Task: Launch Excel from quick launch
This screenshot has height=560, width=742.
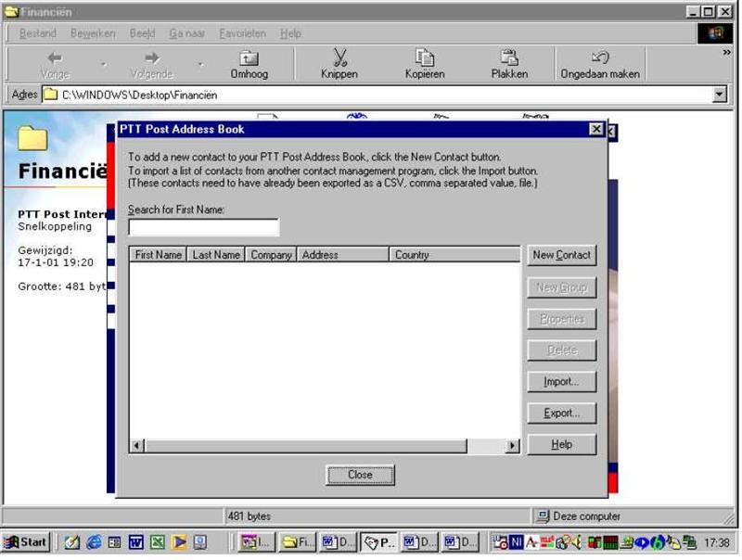Action: pyautogui.click(x=157, y=542)
